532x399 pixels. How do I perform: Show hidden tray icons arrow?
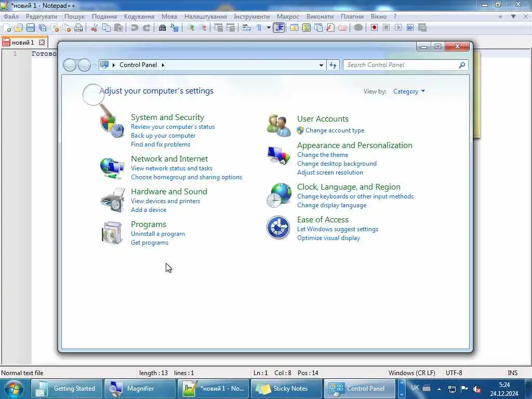click(439, 389)
